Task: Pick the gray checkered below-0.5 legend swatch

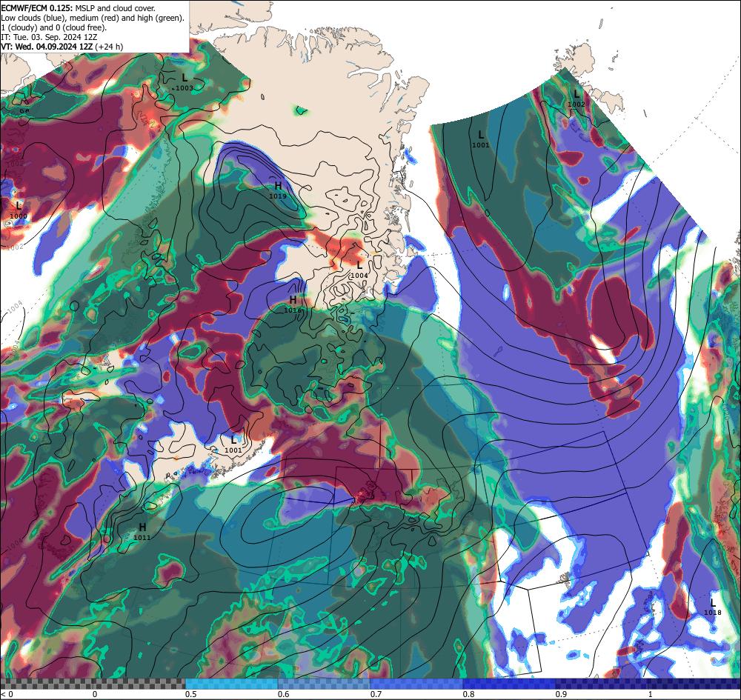Action: tap(93, 684)
